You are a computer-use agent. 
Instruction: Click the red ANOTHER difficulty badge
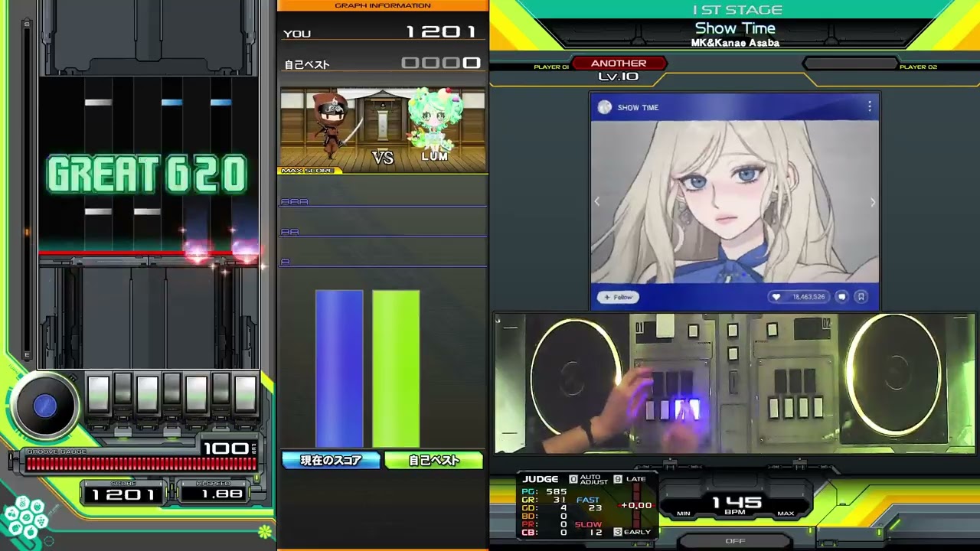(x=619, y=64)
